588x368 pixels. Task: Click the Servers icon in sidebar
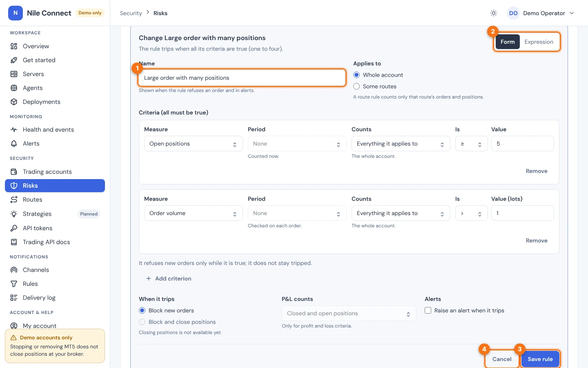(14, 74)
